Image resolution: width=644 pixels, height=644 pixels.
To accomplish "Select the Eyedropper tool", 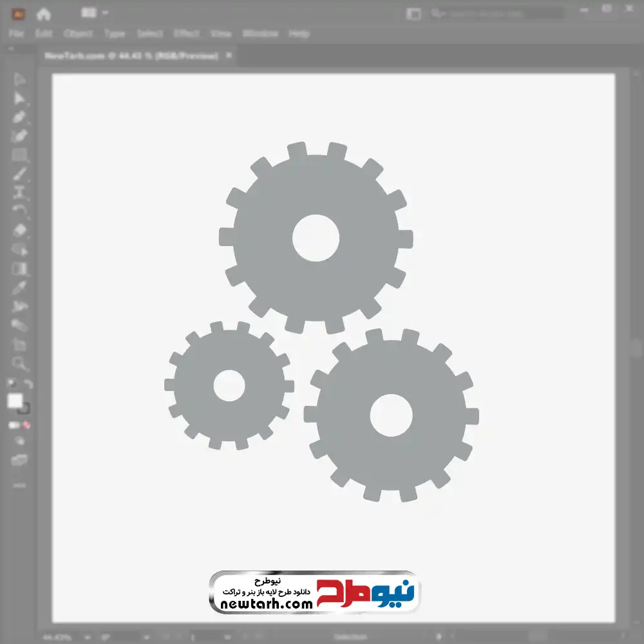I will [19, 287].
